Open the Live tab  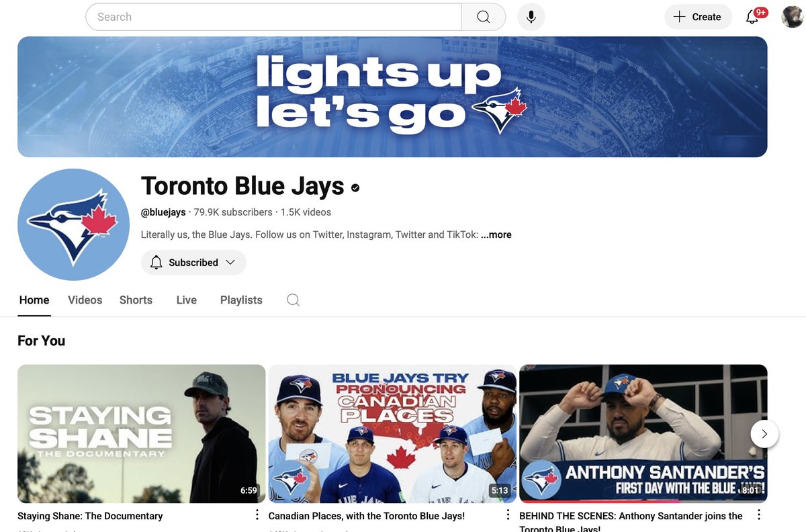(187, 300)
